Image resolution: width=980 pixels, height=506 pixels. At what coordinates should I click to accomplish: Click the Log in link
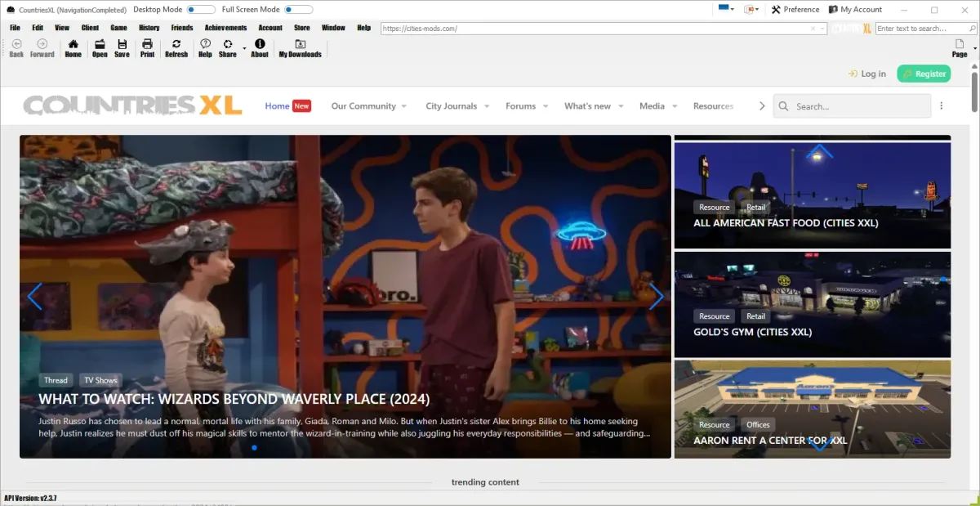tap(866, 74)
